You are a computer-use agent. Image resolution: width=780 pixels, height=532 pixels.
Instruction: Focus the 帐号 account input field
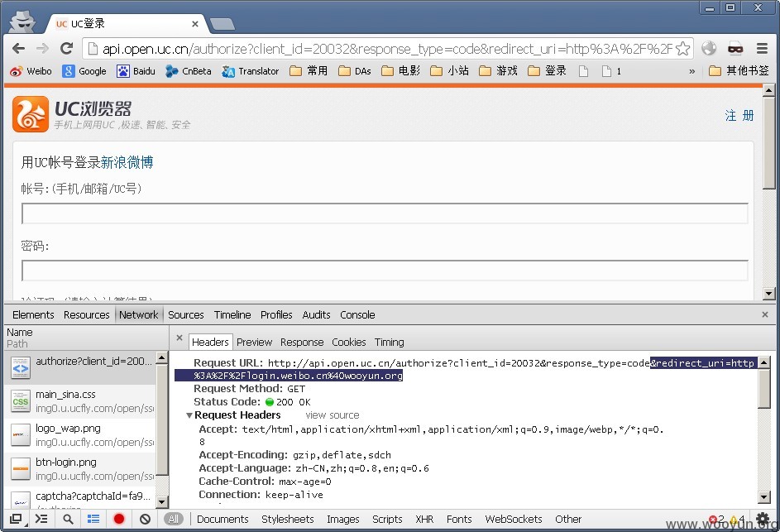(x=385, y=213)
